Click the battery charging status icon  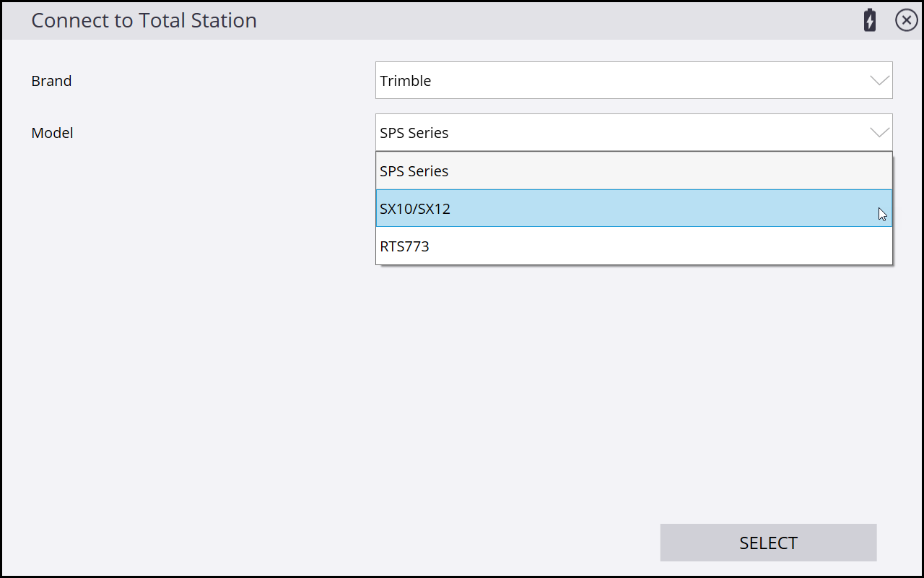point(870,20)
